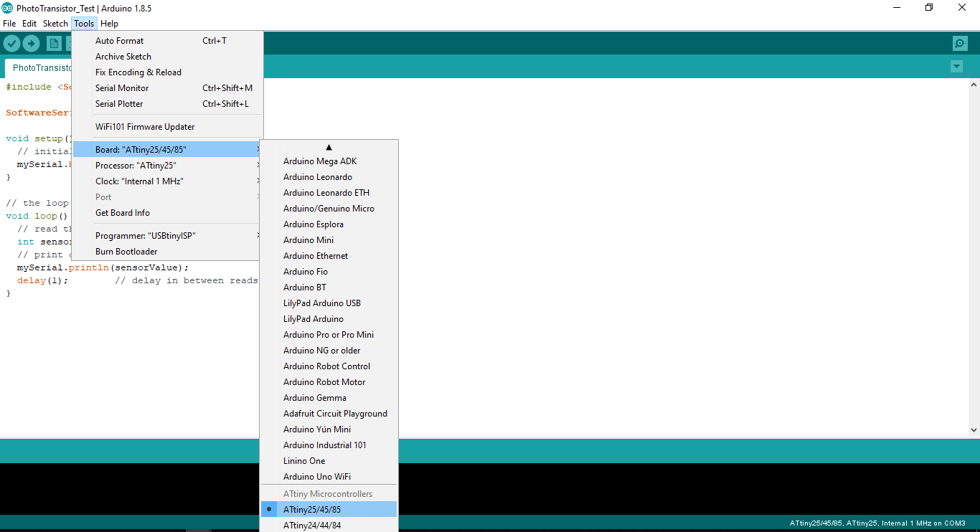
Task: Choose the plain LilyPad Arduino board
Action: point(329,319)
